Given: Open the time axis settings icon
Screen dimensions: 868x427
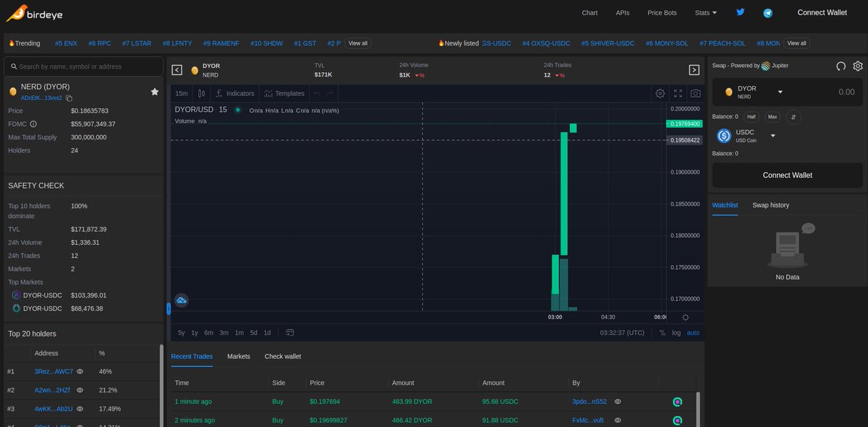Looking at the screenshot, I should tap(686, 317).
